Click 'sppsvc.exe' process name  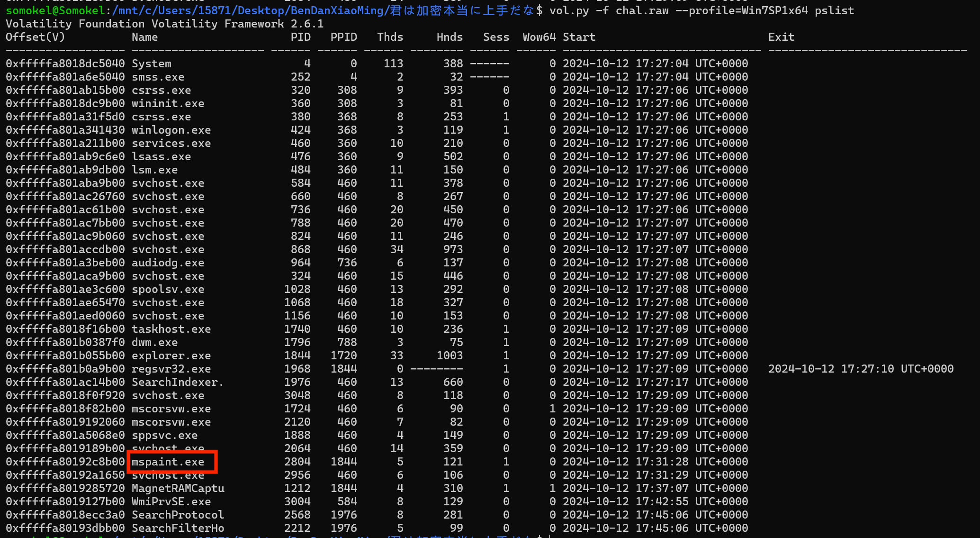point(165,435)
